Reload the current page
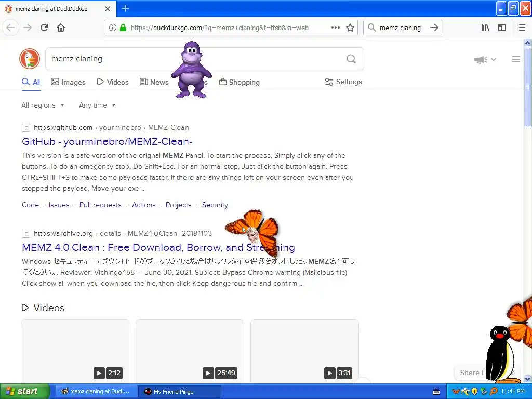This screenshot has height=399, width=532. point(44,28)
